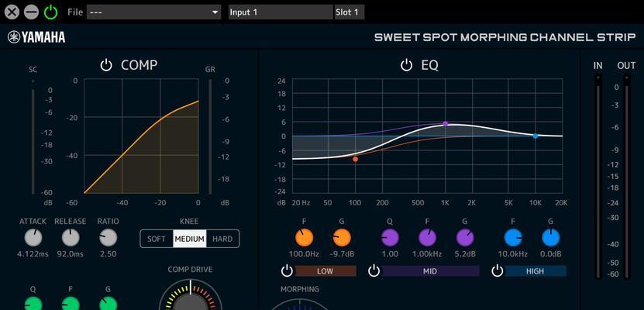Screen dimensions: 644x310
Task: Click the green sidechain G knob
Action: pos(108,305)
